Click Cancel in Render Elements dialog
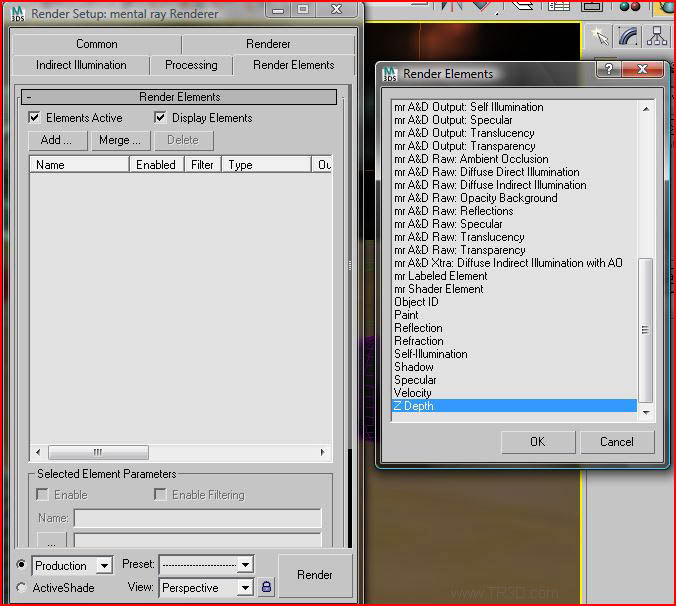 pos(617,442)
